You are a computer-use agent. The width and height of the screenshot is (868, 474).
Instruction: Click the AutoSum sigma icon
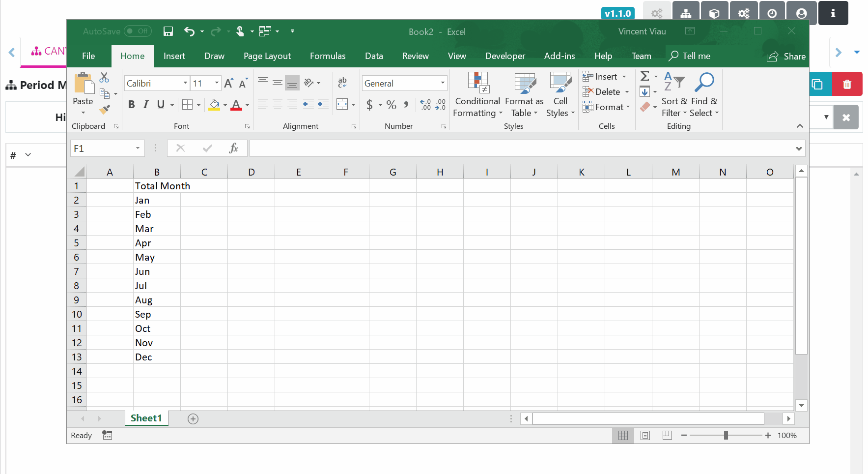(645, 76)
